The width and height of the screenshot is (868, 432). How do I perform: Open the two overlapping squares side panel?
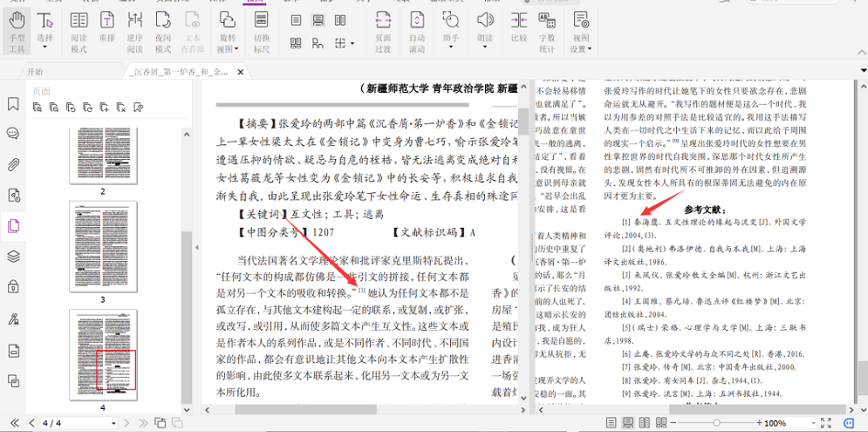pyautogui.click(x=13, y=381)
